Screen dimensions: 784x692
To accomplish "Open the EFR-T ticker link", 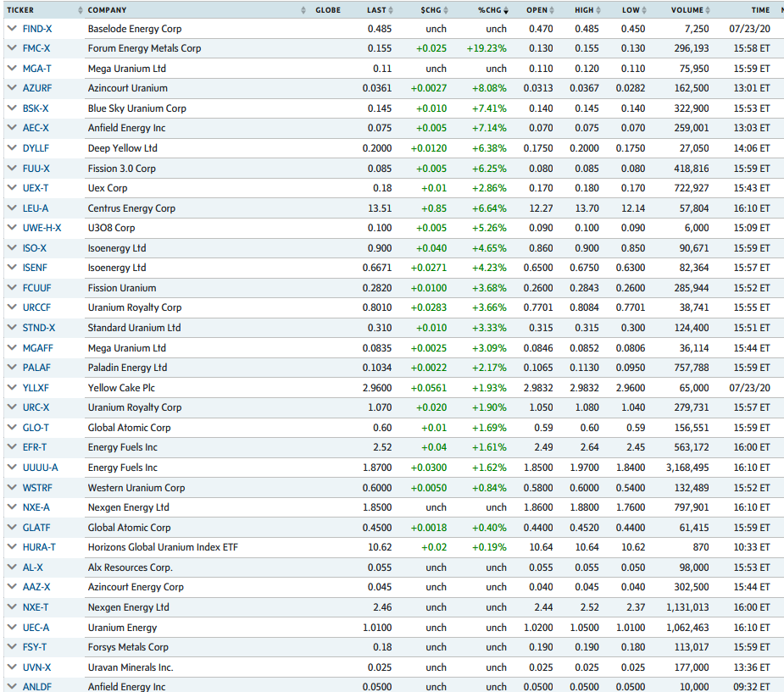I will tap(35, 447).
